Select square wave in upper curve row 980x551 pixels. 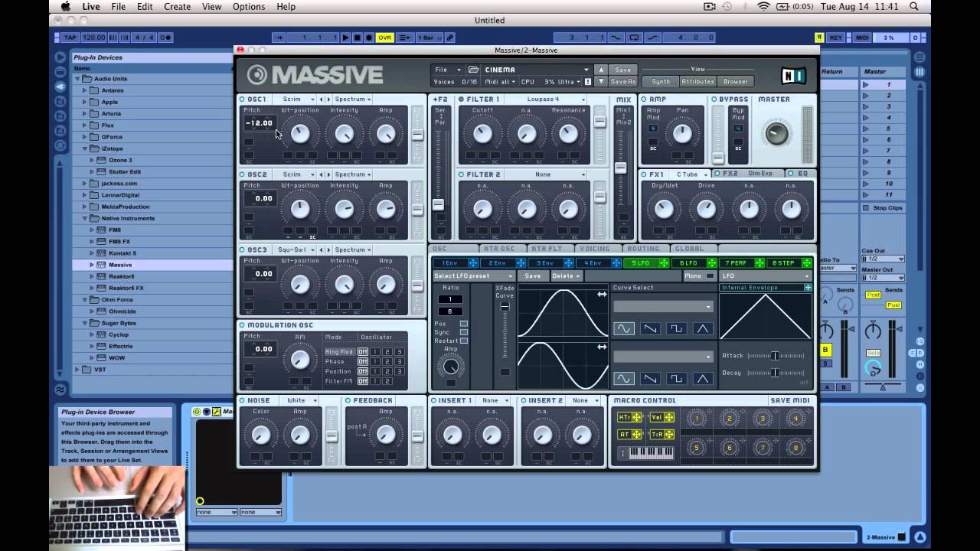click(676, 328)
